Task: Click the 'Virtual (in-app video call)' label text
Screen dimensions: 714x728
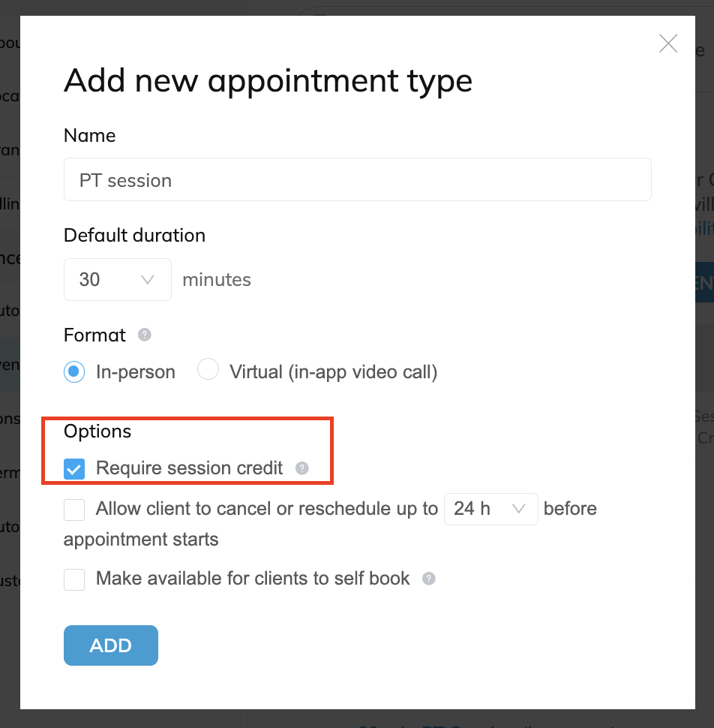Action: (x=333, y=372)
